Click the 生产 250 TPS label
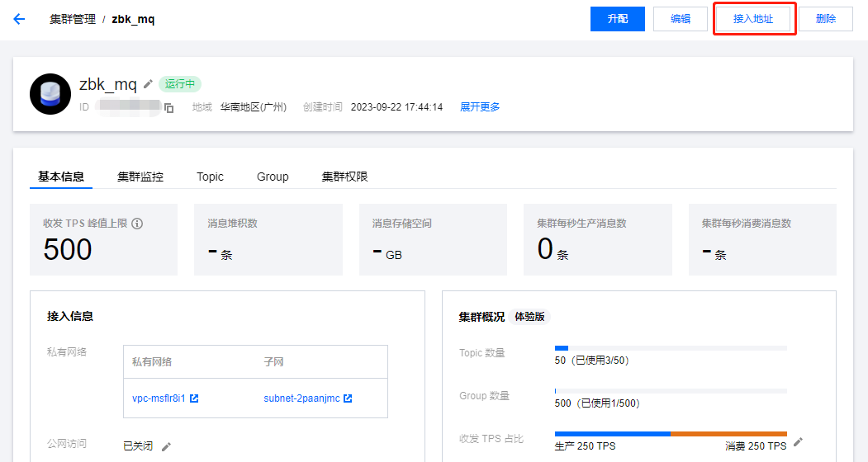The height and width of the screenshot is (462, 868). coord(585,446)
